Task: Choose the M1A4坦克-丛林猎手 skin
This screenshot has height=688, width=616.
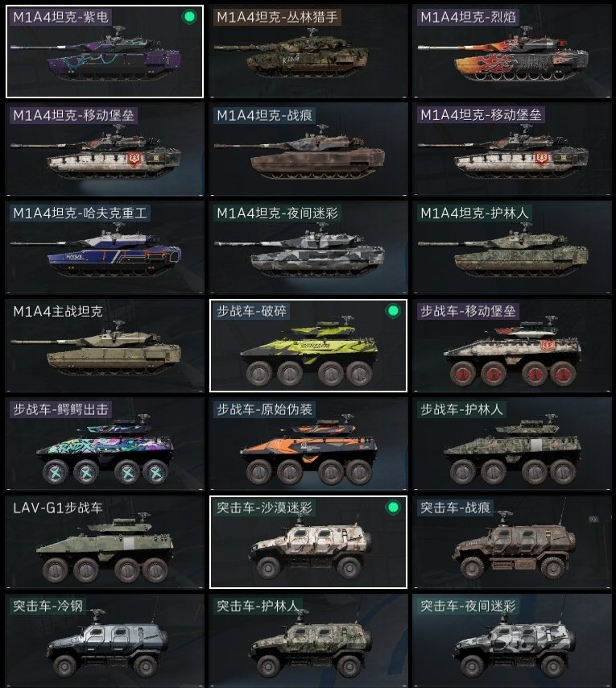Action: pos(308,52)
